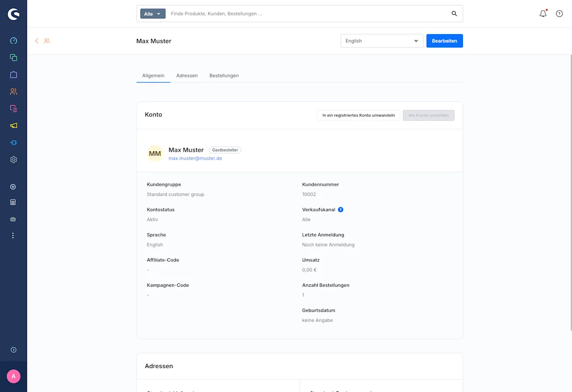
Task: Click Verkaufskanal help tooltip icon
Action: 340,209
